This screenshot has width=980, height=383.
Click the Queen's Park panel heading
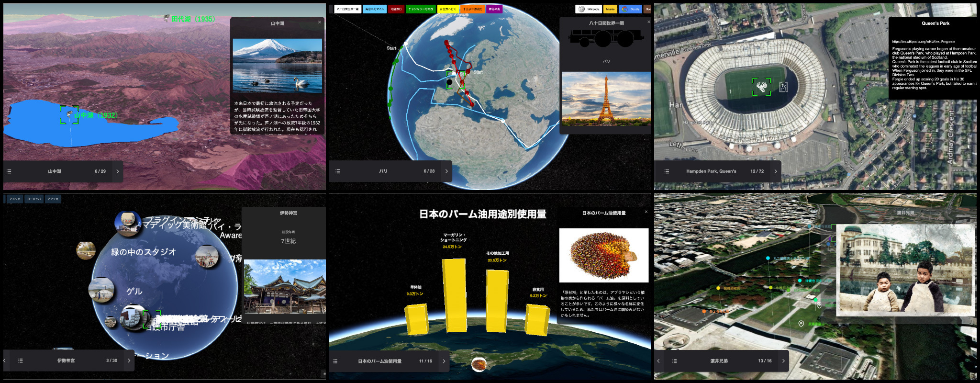[x=935, y=23]
